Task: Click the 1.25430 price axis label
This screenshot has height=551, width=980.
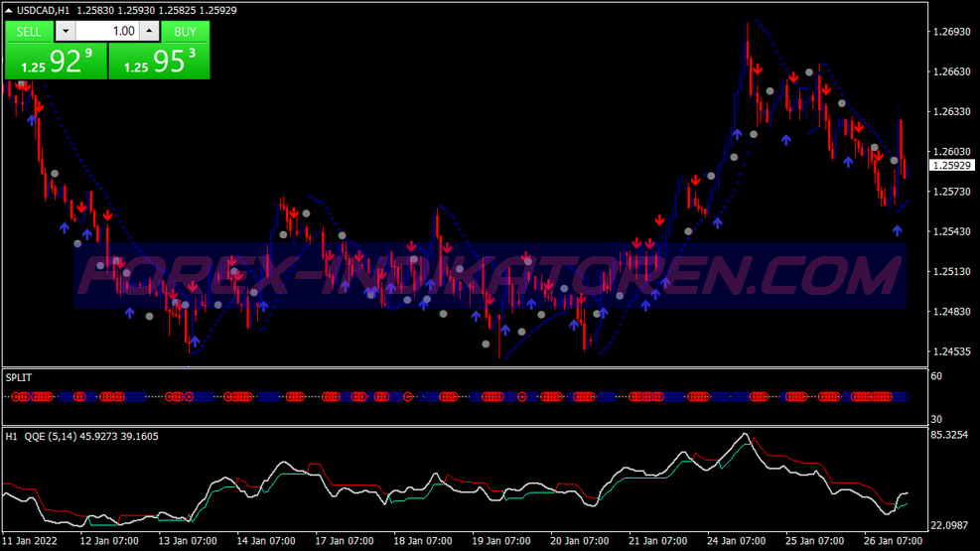Action: tap(951, 231)
